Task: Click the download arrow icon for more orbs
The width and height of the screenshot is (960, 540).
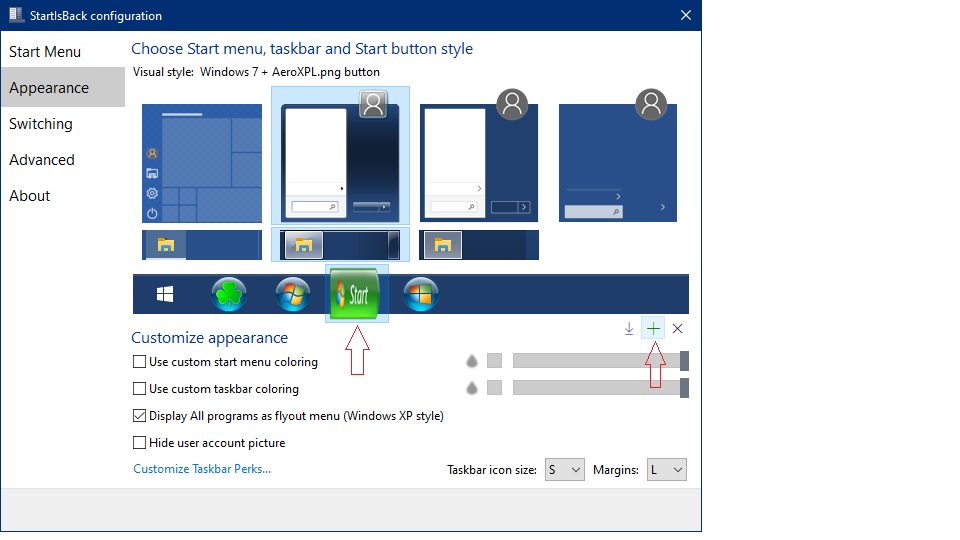Action: pyautogui.click(x=629, y=329)
